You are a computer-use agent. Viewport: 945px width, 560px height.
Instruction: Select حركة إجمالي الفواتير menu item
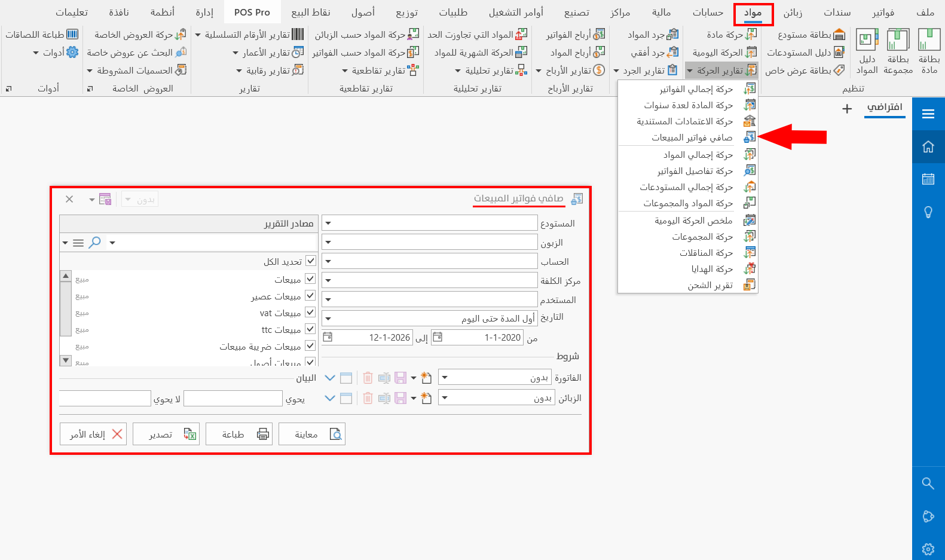(x=688, y=89)
